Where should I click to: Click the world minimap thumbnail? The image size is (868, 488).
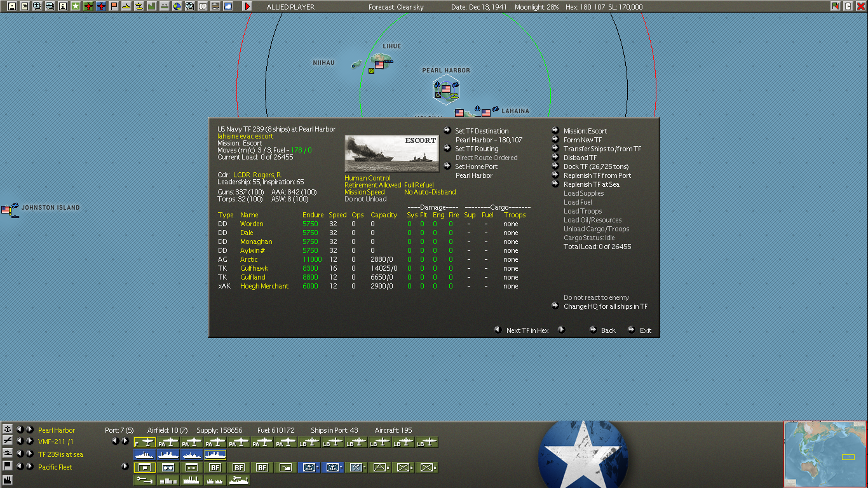[x=825, y=454]
